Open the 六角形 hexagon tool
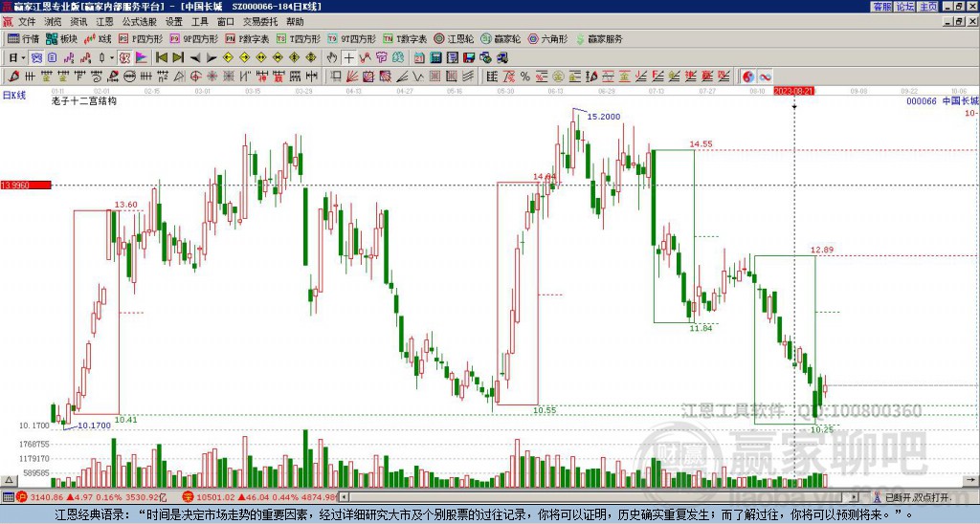The height and width of the screenshot is (524, 980). (547, 38)
